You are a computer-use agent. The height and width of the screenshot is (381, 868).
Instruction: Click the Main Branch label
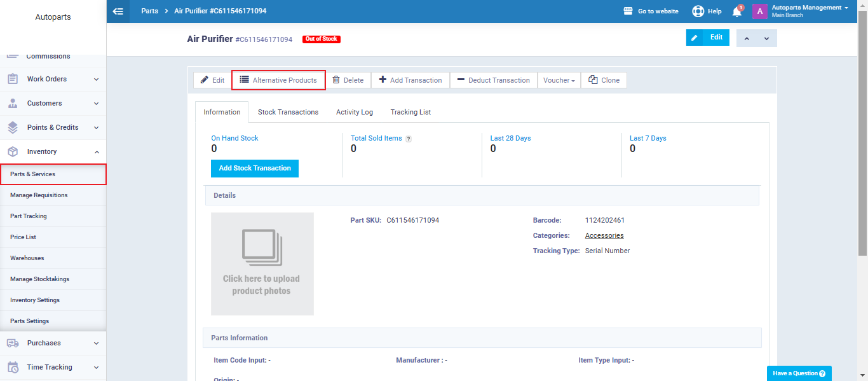(x=787, y=15)
